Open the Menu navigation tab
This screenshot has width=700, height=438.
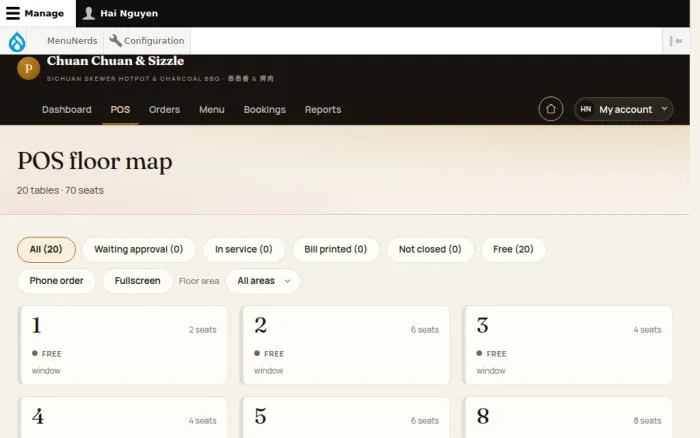(212, 109)
